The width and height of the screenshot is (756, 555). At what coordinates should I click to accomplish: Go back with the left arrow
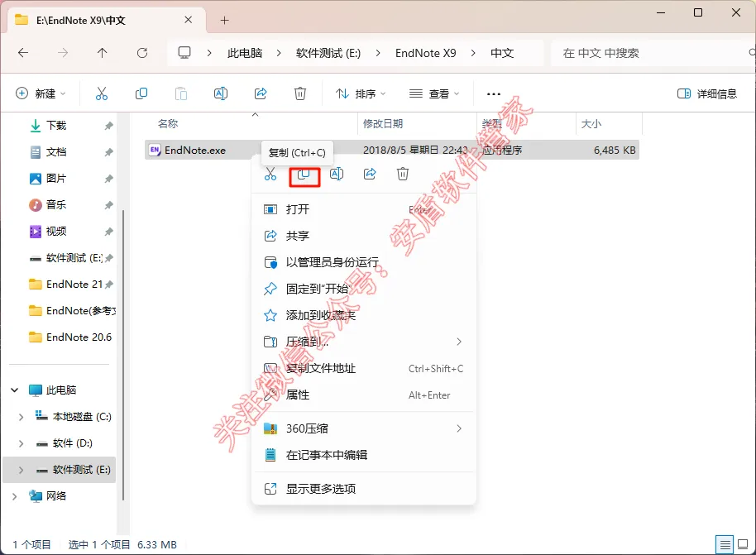23,53
